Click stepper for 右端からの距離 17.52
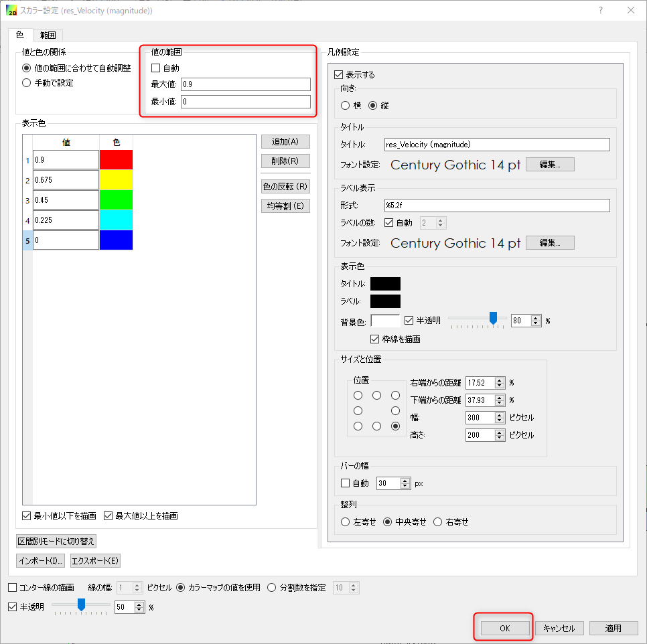This screenshot has width=647, height=644. (x=500, y=383)
